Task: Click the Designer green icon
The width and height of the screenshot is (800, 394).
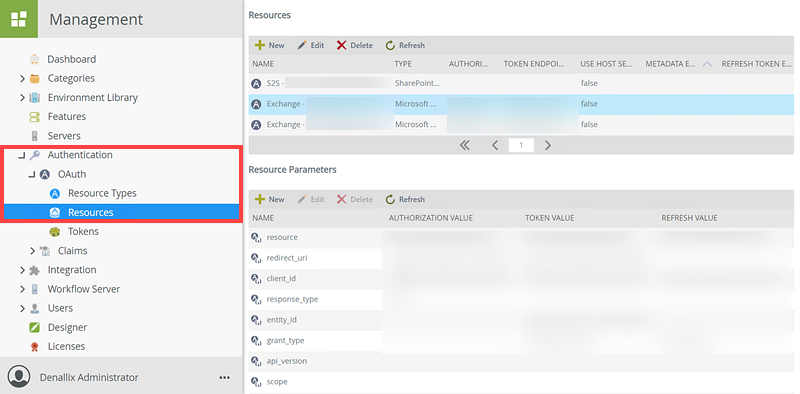Action: (x=35, y=328)
